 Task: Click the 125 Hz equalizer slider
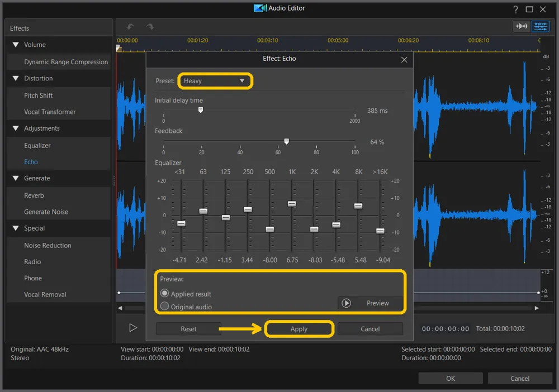[225, 218]
